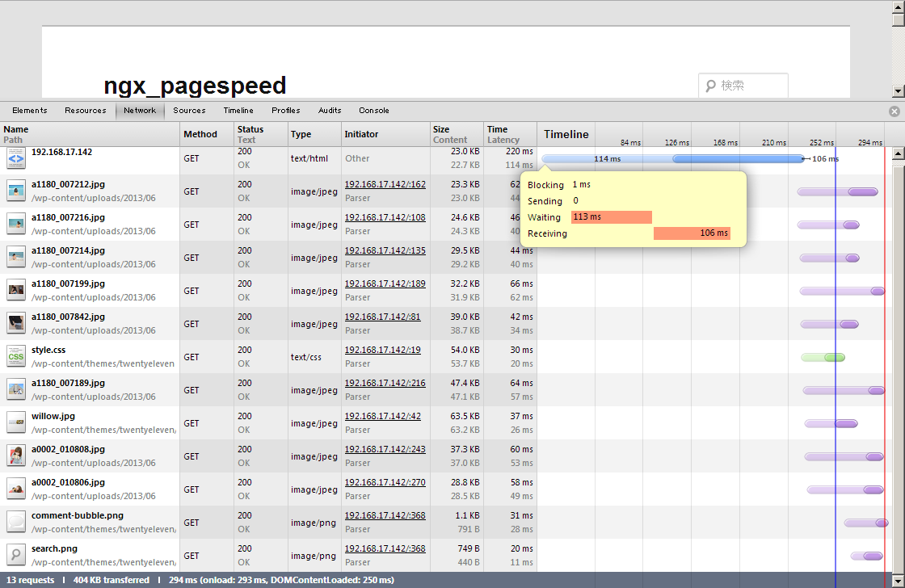The image size is (905, 588).
Task: Click the purple timeline bar for a1180_007212.jpg
Action: pyautogui.click(x=837, y=191)
